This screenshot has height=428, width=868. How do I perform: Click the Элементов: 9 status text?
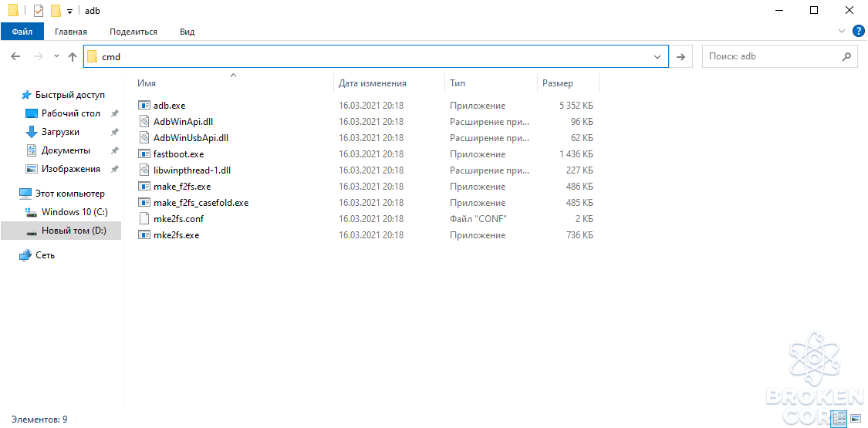[39, 420]
